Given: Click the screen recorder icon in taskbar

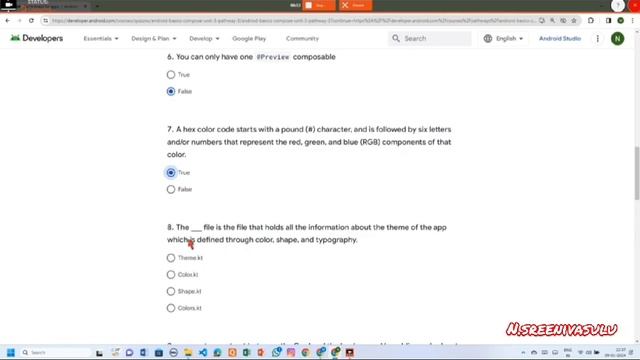Looking at the screenshot, I should point(350,352).
